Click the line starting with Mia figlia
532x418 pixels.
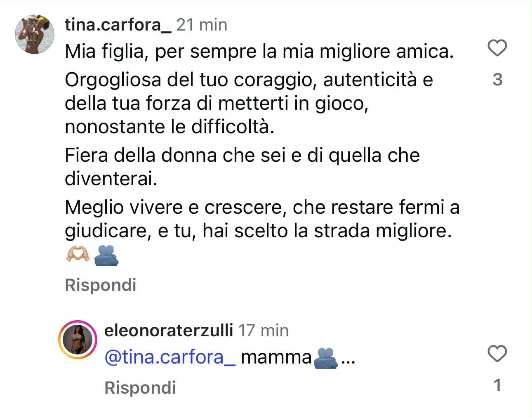coord(259,52)
